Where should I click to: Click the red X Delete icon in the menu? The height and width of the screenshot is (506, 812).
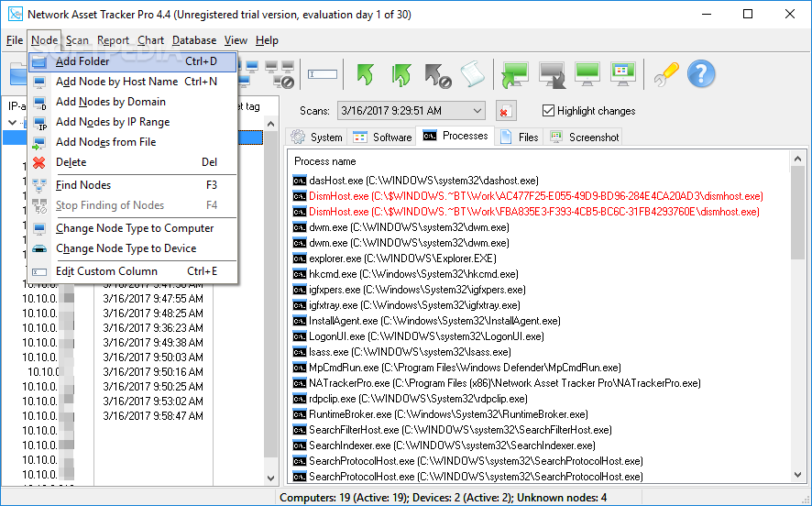coord(38,162)
